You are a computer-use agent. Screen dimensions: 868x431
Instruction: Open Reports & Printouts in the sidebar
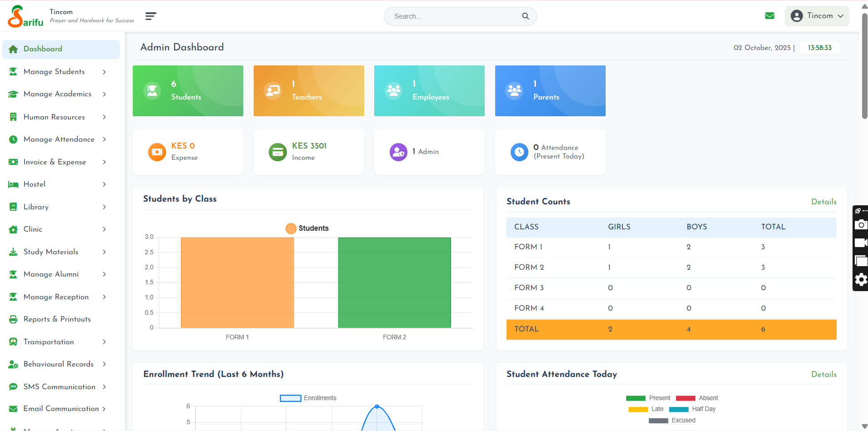coord(57,319)
